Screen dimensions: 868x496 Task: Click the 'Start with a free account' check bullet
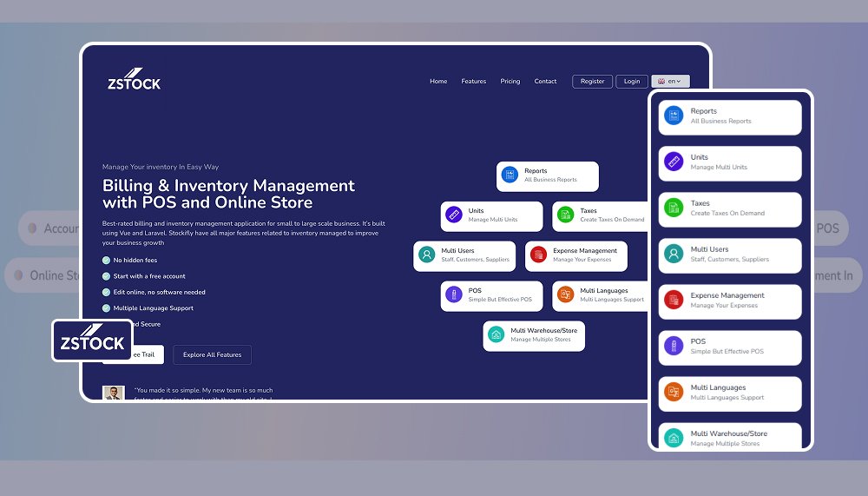[106, 276]
